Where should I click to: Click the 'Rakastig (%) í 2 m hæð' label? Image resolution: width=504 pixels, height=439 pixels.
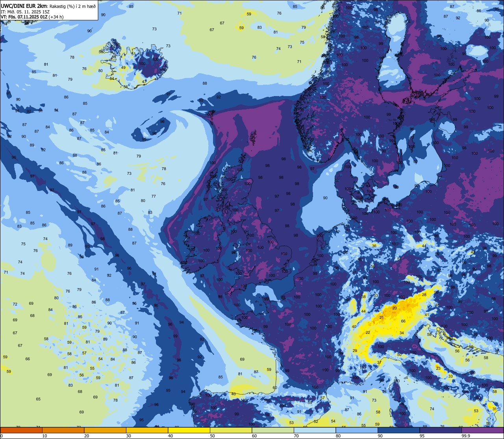coord(72,6)
